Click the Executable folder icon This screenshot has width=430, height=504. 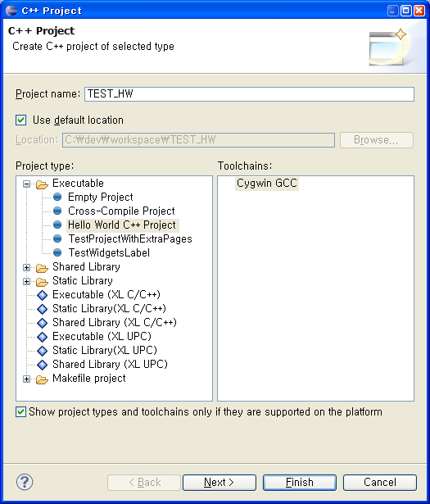click(x=42, y=184)
